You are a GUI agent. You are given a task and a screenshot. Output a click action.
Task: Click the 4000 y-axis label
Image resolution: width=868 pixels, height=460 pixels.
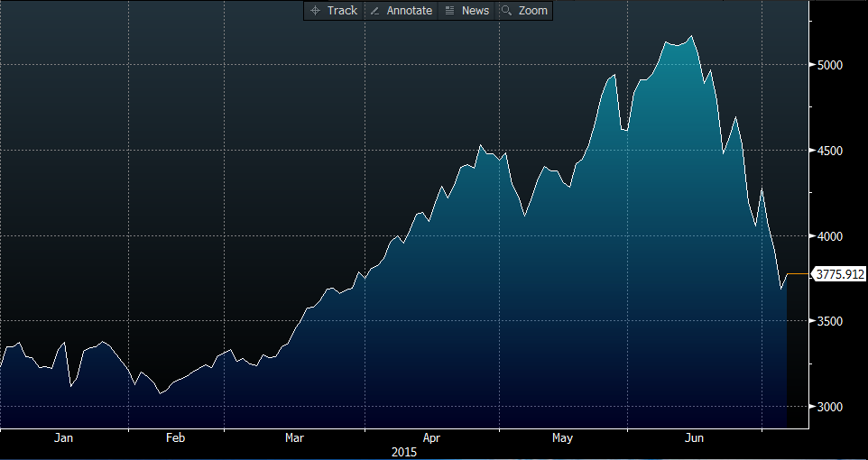point(829,236)
